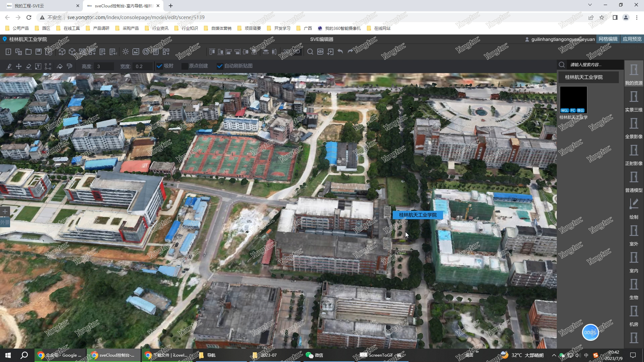Select the pencil draw tool
Image resolution: width=644 pixels, height=362 pixels.
click(9, 66)
